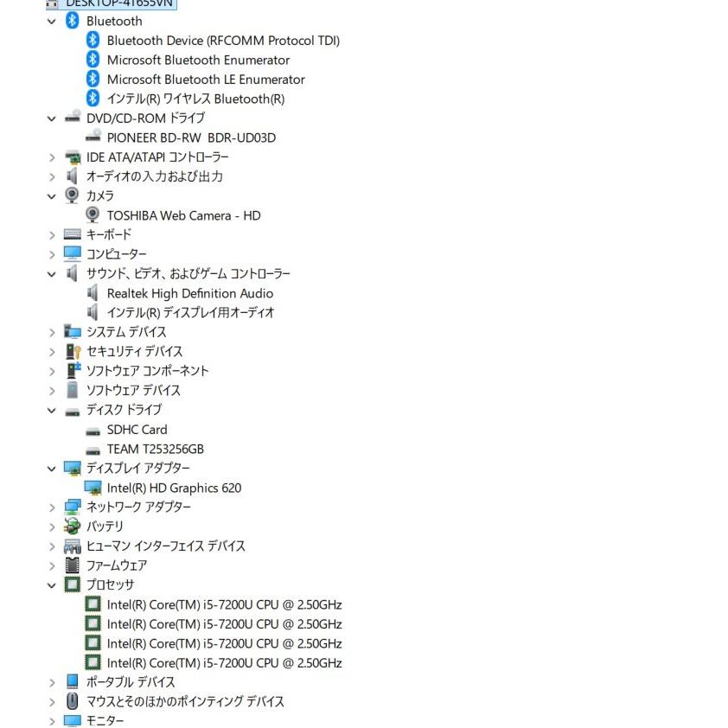The width and height of the screenshot is (728, 728).
Task: Click the バッテリ battery icon
Action: pos(73,526)
